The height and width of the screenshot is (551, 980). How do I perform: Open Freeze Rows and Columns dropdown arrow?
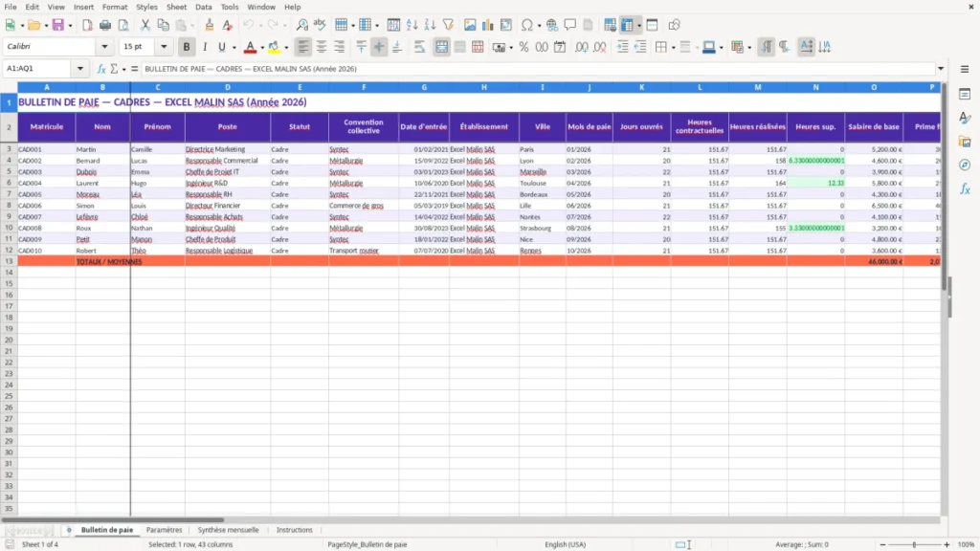point(638,26)
